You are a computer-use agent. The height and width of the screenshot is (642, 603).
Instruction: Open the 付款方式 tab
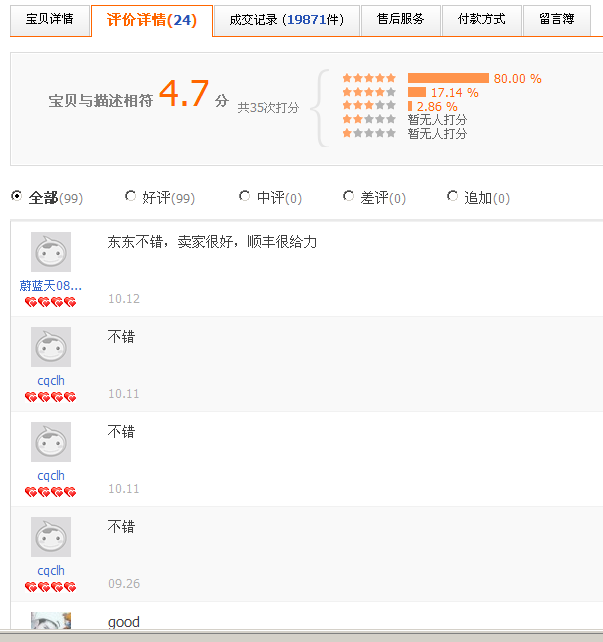coord(481,19)
